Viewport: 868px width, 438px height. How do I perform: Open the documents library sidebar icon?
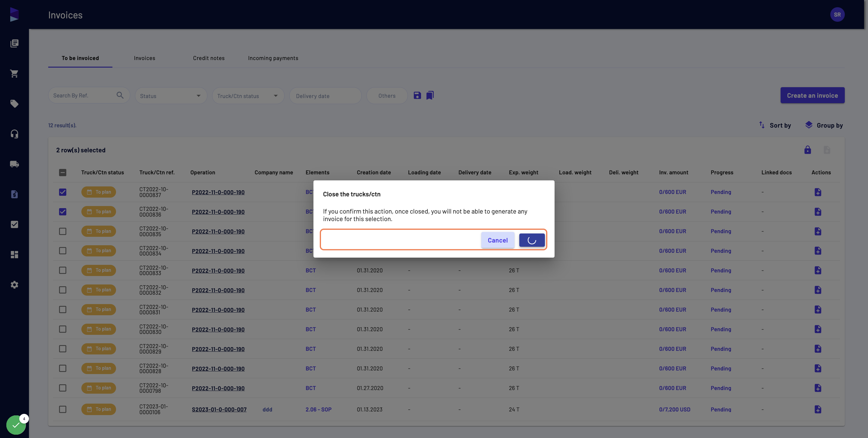tap(14, 43)
